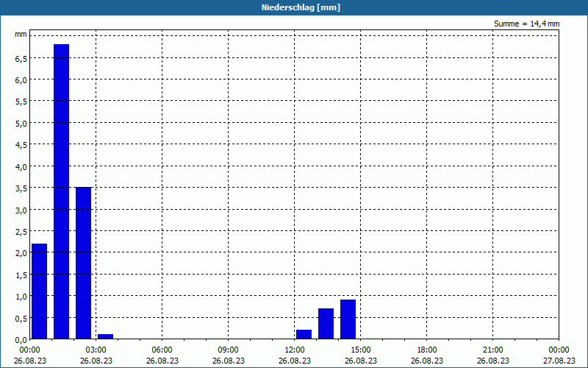Click the 26.08.23 date under 06:00

coord(162,361)
